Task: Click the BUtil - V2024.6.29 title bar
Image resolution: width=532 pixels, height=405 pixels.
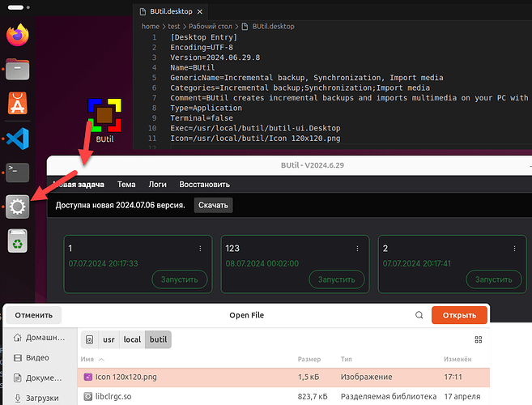Action: coord(289,165)
